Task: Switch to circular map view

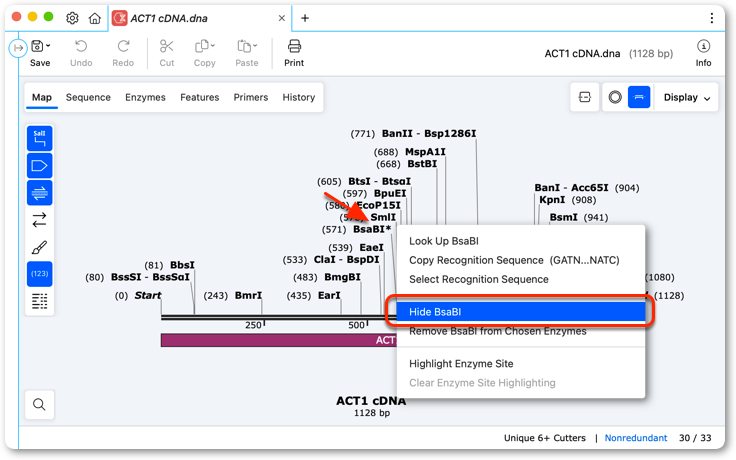Action: (x=615, y=97)
